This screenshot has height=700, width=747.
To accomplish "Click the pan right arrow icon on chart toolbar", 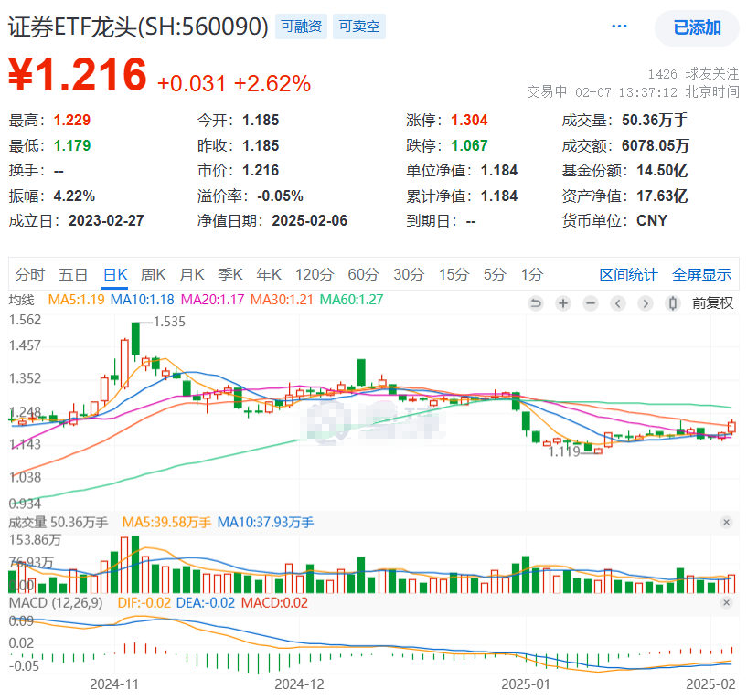I will (646, 302).
